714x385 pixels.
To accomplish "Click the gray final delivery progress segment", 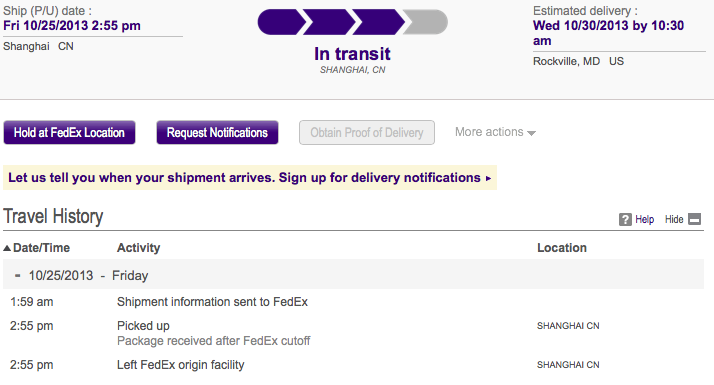I will tap(425, 22).
